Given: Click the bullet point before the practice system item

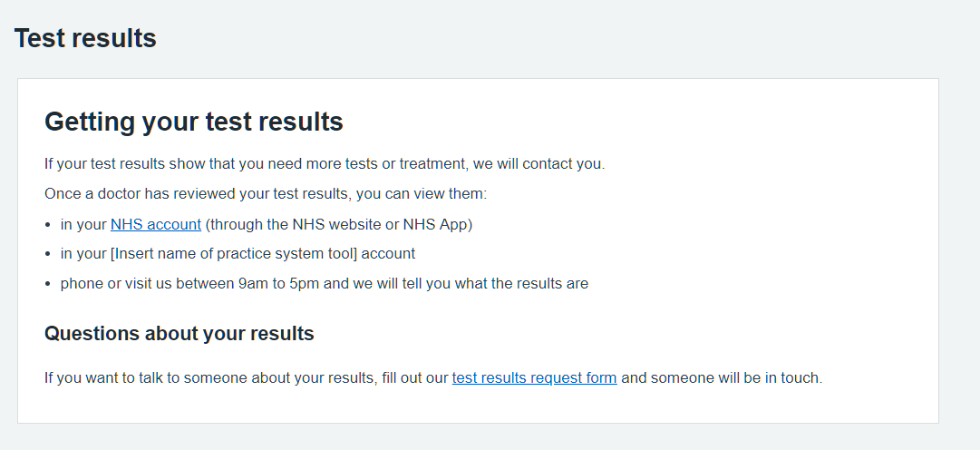Looking at the screenshot, I should pyautogui.click(x=48, y=255).
